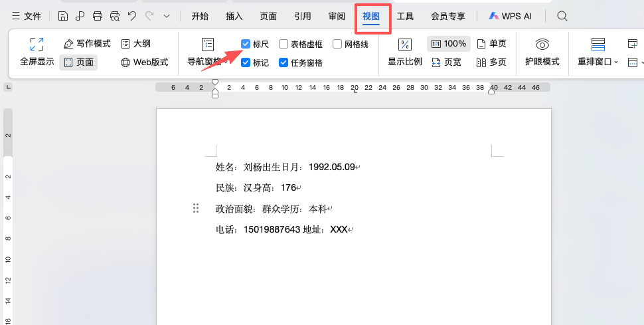Image resolution: width=644 pixels, height=325 pixels.
Task: Click the Print icon
Action: tap(98, 16)
